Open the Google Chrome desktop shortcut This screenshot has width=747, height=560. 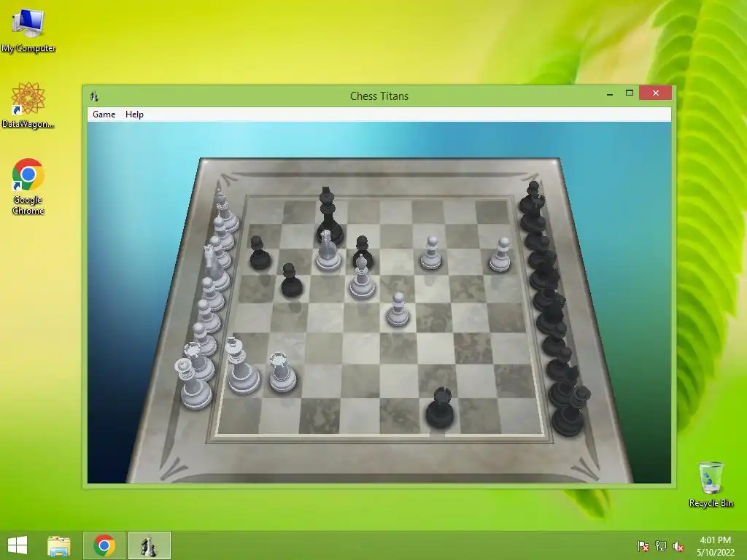click(28, 187)
